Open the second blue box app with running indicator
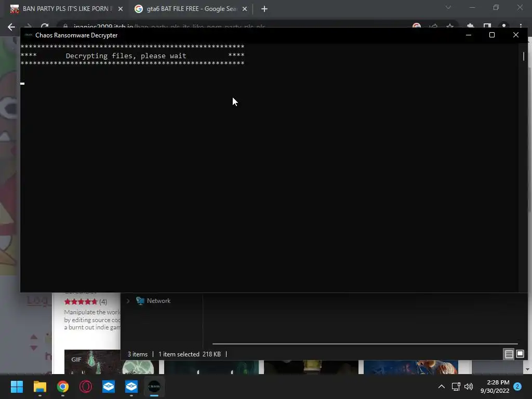The width and height of the screenshot is (532, 399). (131, 387)
